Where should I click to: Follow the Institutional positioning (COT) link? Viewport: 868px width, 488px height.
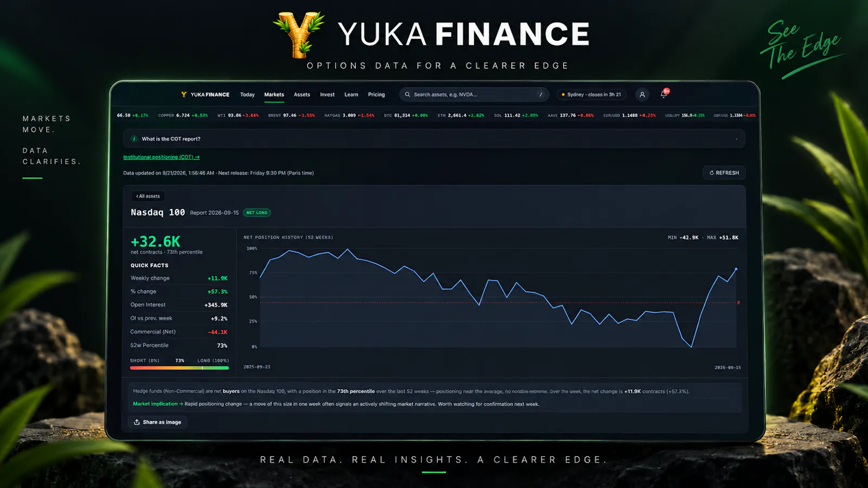click(x=161, y=157)
